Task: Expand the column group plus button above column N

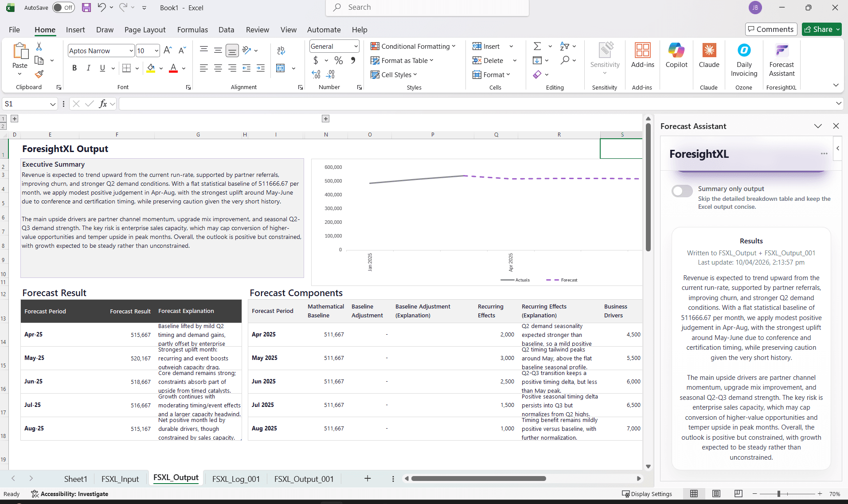Action: (326, 119)
